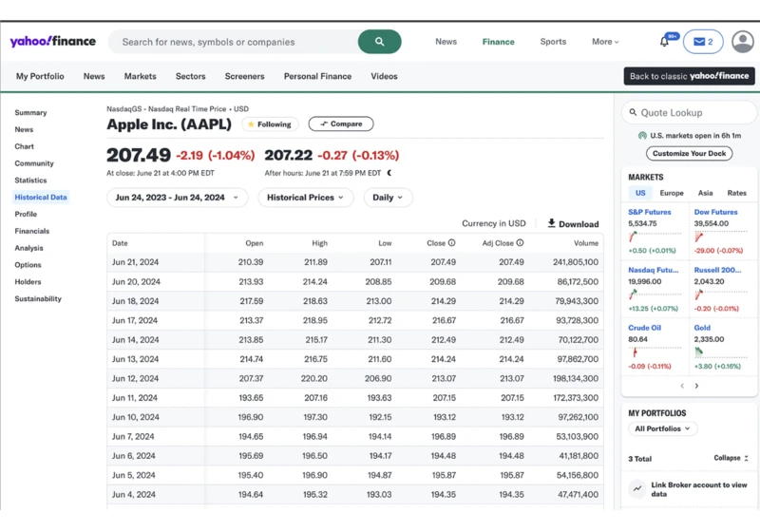Click the Crude Oil link
The width and height of the screenshot is (760, 532).
pos(644,328)
